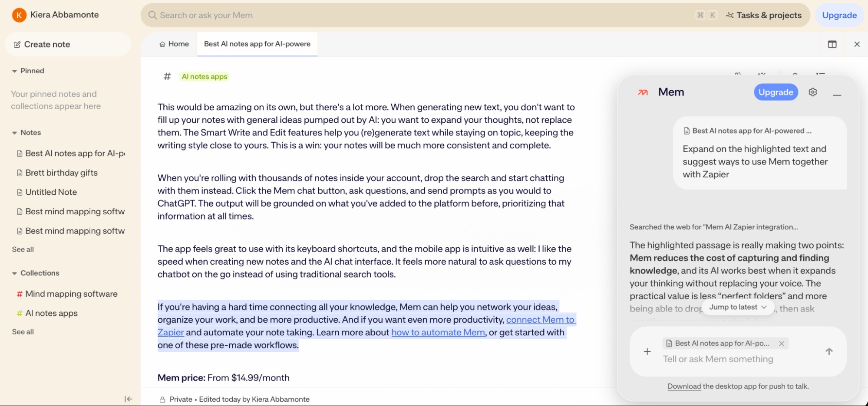Click the K shortcut key badge
This screenshot has height=406, width=868.
click(712, 15)
